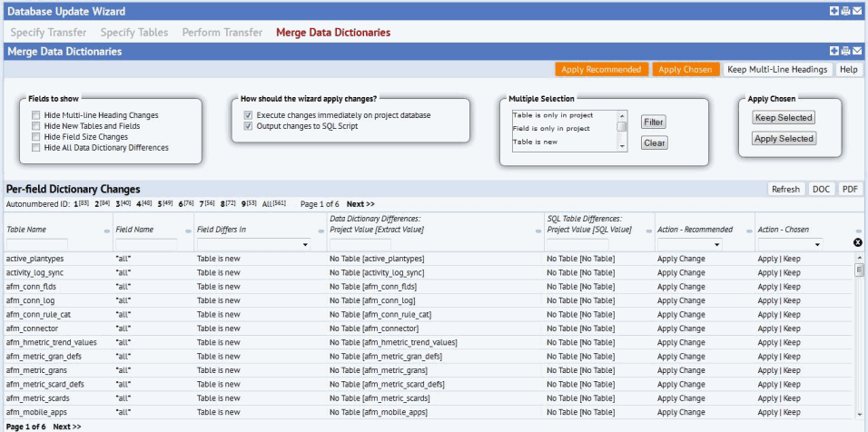Image resolution: width=868 pixels, height=432 pixels.
Task: Click the email envelope icon in Merge Data Dictionaries header
Action: coord(857,52)
